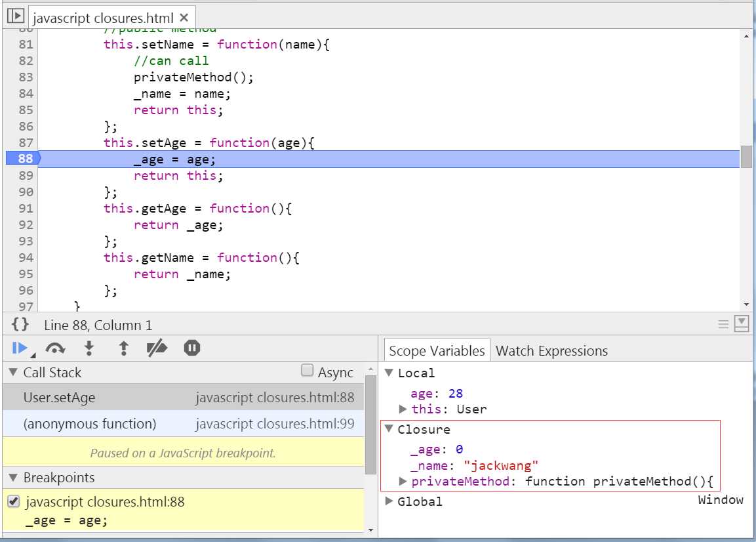This screenshot has width=756, height=542.
Task: Switch to Scope Variables tab
Action: pyautogui.click(x=437, y=350)
